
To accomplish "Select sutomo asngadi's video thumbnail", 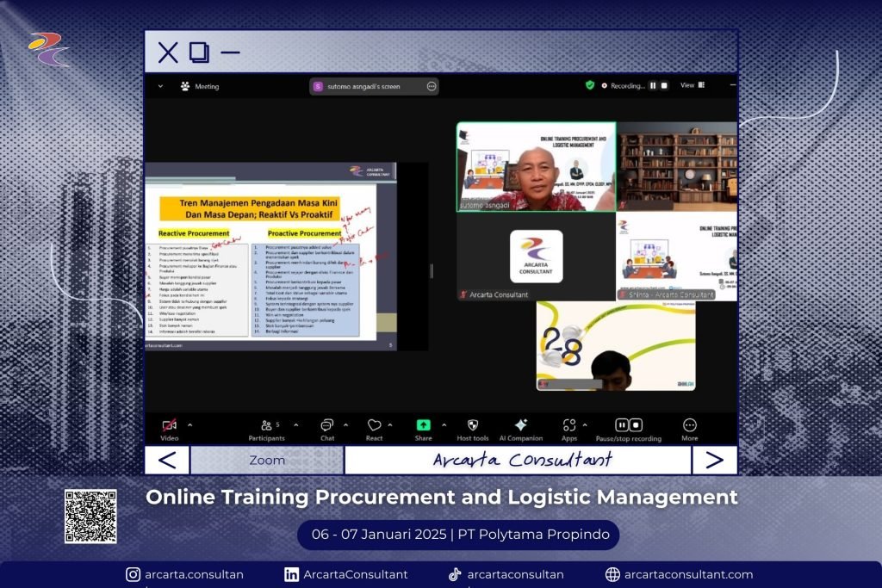I will click(x=536, y=166).
